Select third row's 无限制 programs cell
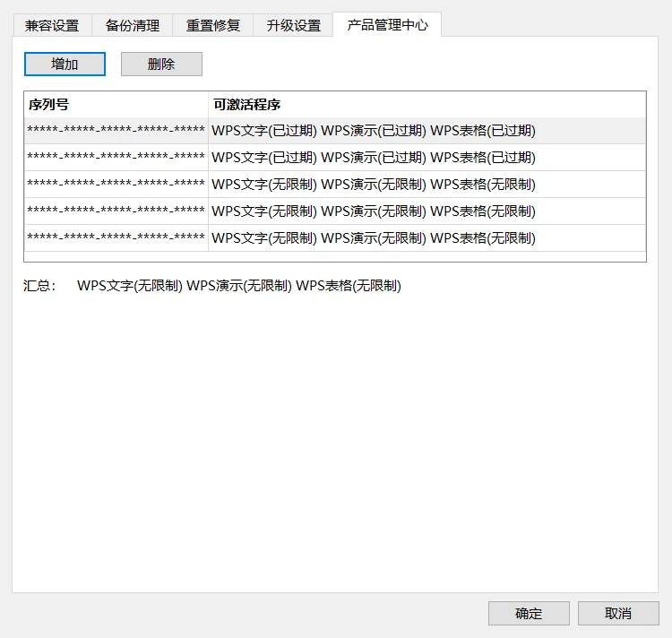672x638 pixels. tap(426, 185)
